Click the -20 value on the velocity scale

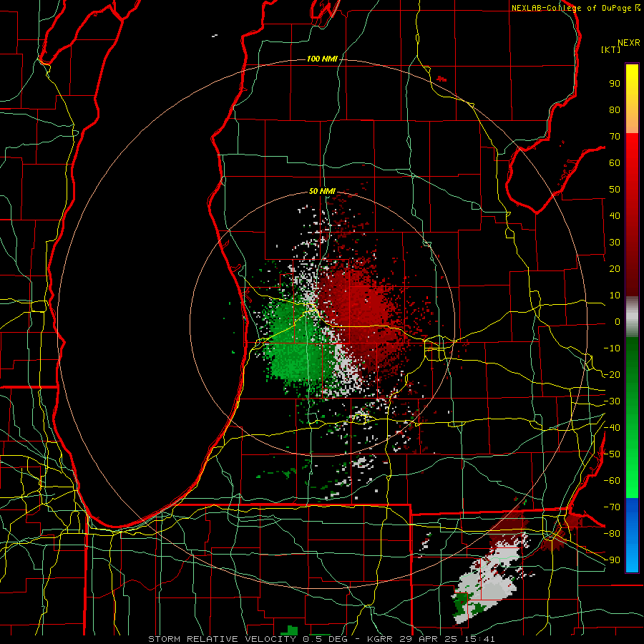coord(612,375)
